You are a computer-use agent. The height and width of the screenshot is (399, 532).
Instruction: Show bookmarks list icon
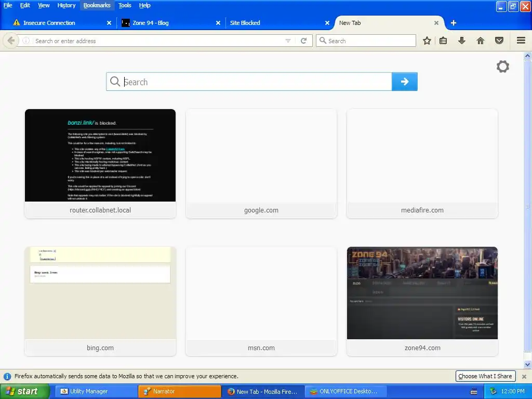click(x=443, y=41)
